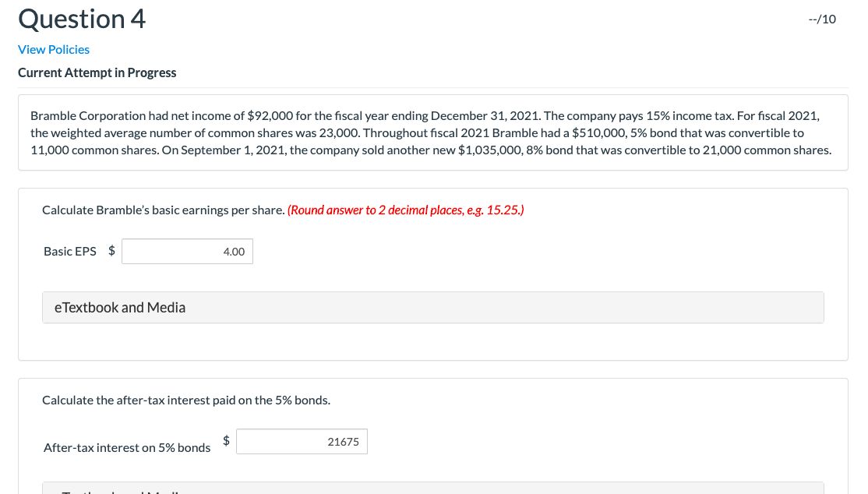Click the dollar sign next to the interest field

[225, 439]
